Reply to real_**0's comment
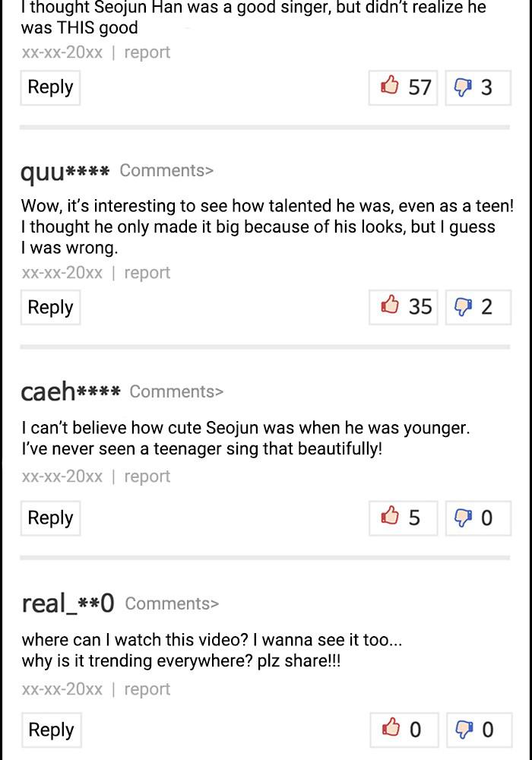 (x=50, y=730)
